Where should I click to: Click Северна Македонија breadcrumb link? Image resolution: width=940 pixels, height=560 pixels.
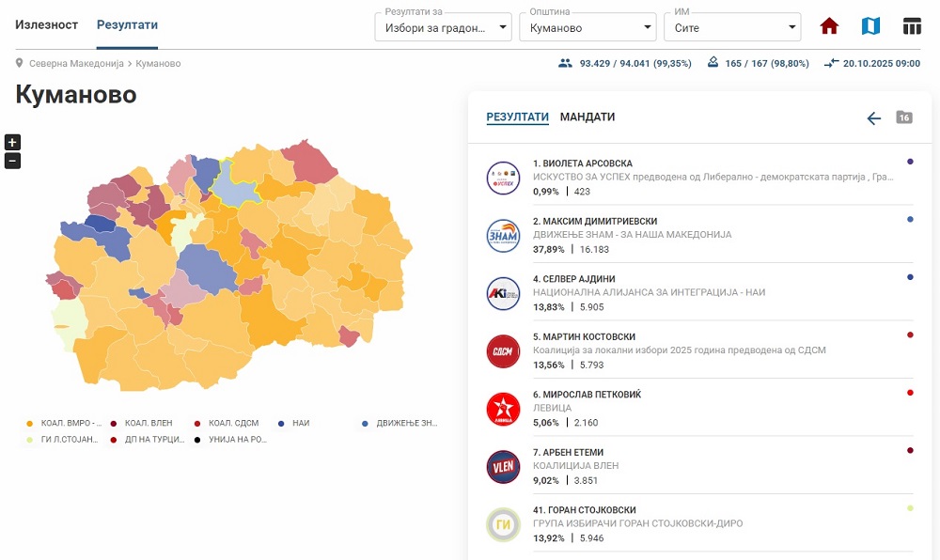point(76,64)
